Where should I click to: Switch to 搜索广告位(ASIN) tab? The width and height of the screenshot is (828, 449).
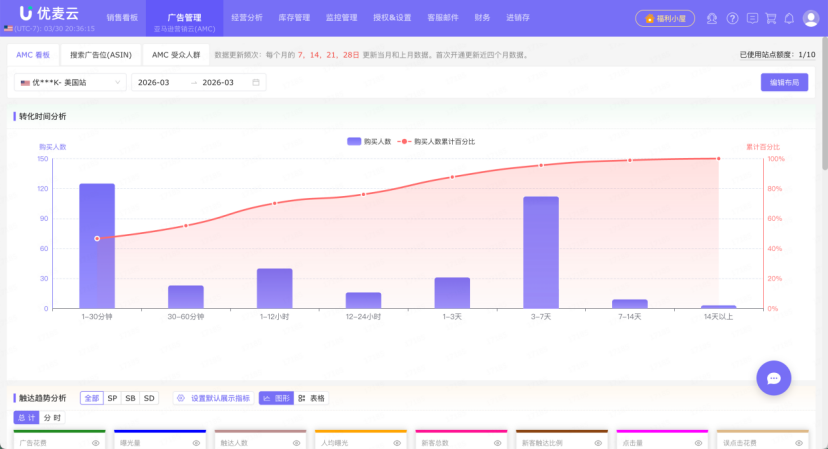click(99, 55)
